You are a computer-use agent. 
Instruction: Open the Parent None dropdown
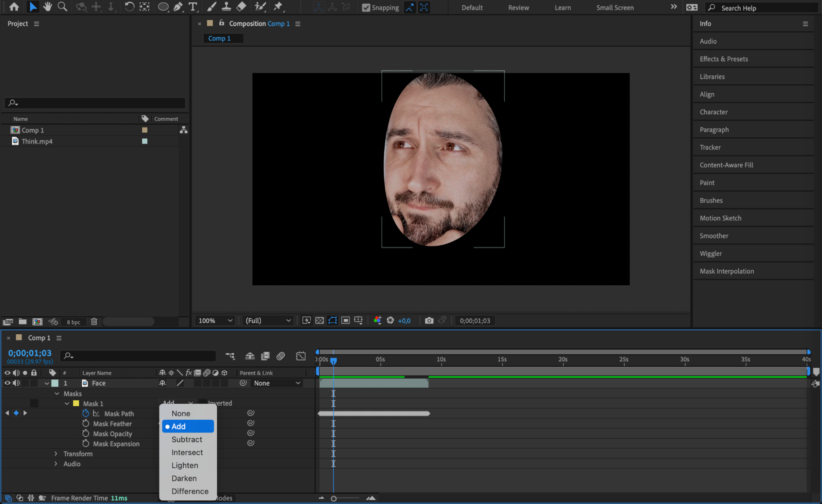coord(277,383)
